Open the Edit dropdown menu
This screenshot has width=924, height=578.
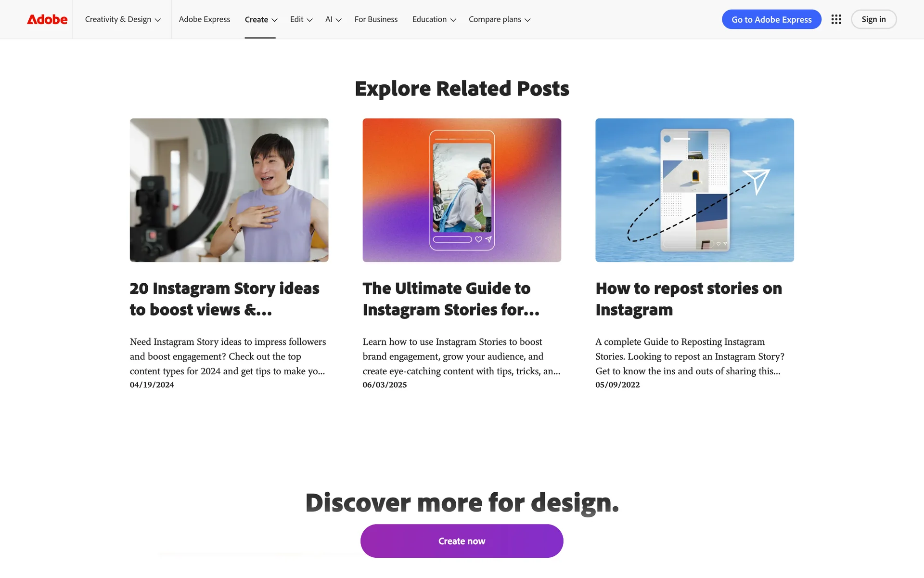pyautogui.click(x=301, y=19)
